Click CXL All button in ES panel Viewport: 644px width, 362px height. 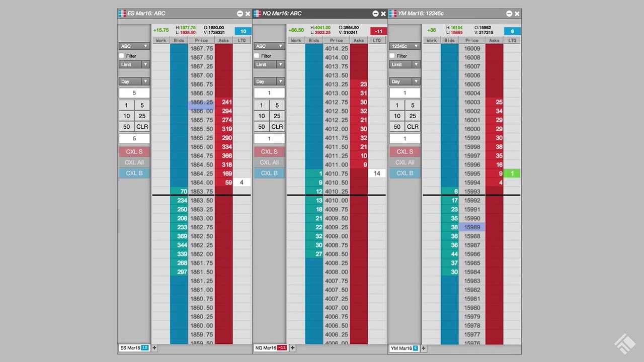point(134,162)
